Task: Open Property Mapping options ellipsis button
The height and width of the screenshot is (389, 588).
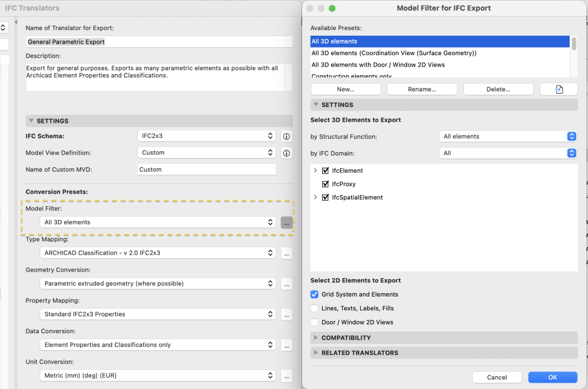Action: click(287, 314)
